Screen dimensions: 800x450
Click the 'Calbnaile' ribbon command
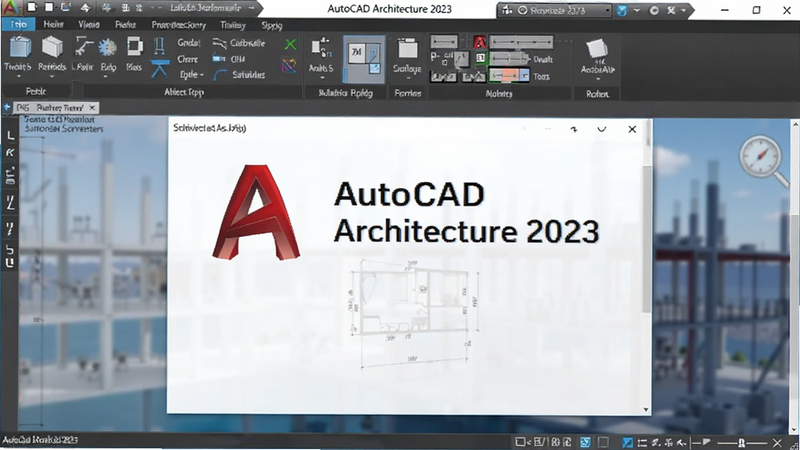(x=239, y=43)
